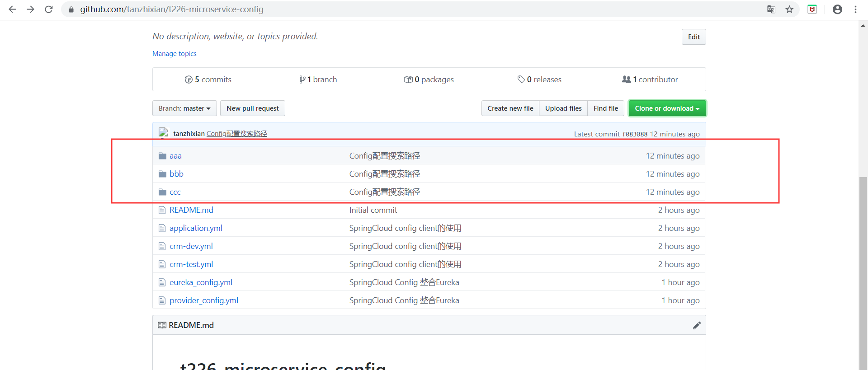Open the translate page icon
Viewport: 868px width, 370px height.
[771, 9]
